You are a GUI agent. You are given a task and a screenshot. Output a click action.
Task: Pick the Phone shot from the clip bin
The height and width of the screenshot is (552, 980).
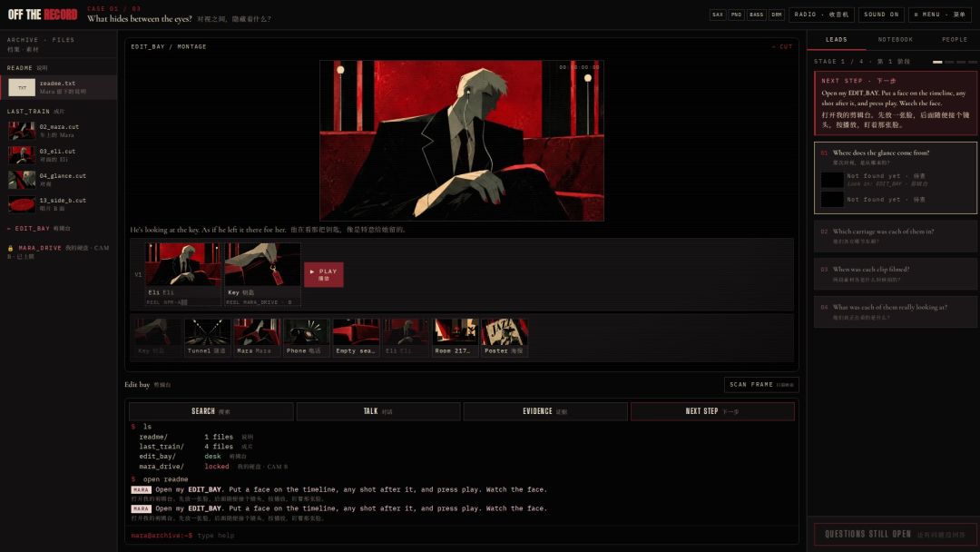[x=307, y=337]
